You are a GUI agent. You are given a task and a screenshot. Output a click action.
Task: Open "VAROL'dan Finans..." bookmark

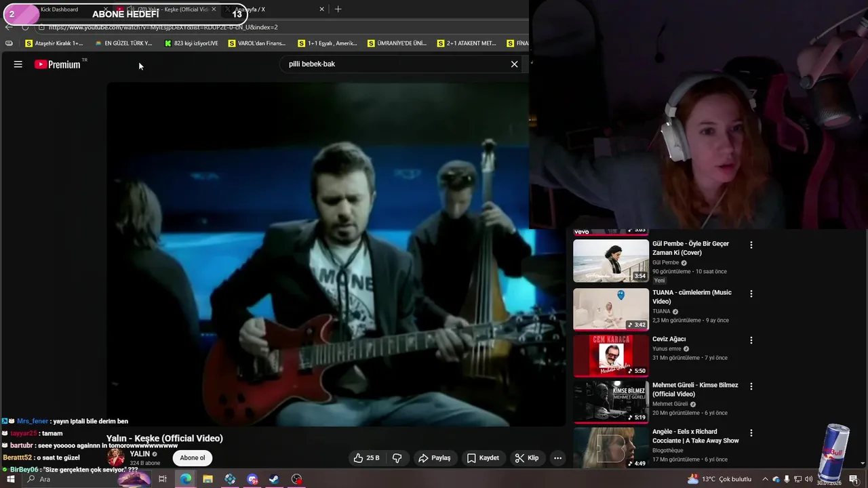click(x=257, y=43)
